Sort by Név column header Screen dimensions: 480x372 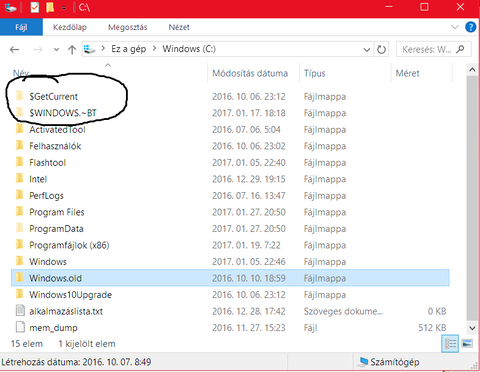[x=21, y=73]
